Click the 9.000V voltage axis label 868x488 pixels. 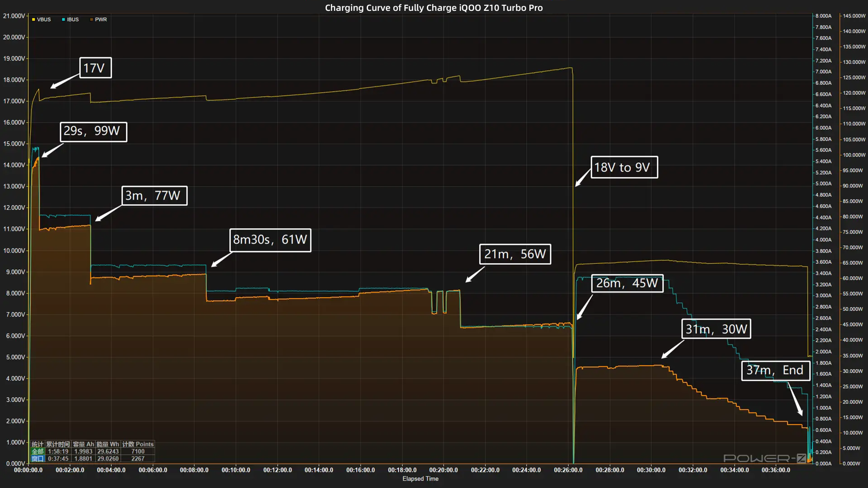click(x=15, y=272)
